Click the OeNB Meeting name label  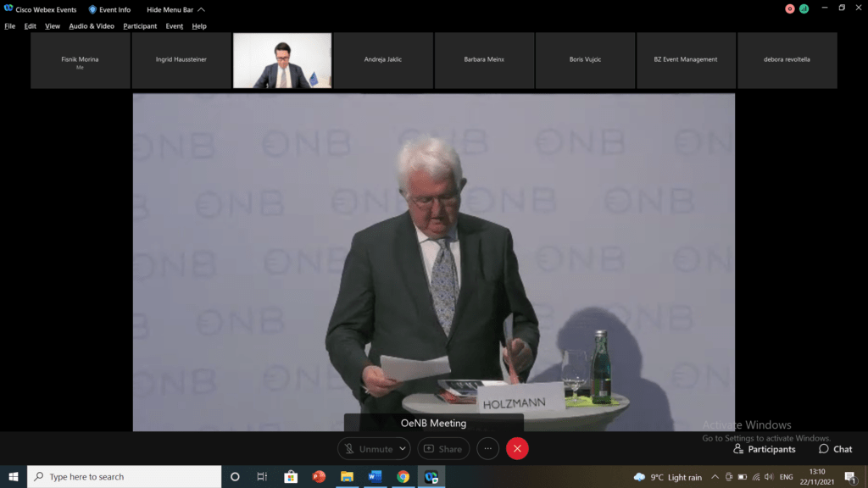point(433,424)
